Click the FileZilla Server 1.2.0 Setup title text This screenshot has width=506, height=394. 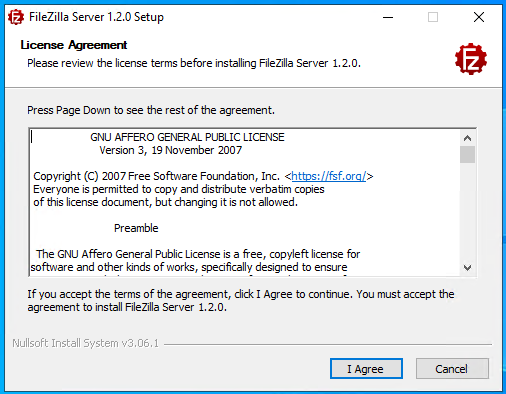[96, 17]
